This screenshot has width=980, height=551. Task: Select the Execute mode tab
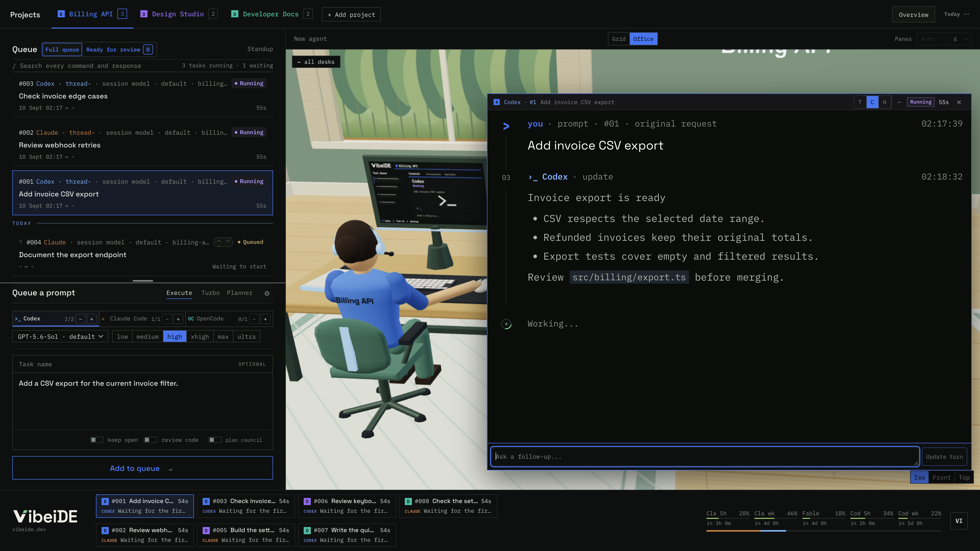click(179, 293)
